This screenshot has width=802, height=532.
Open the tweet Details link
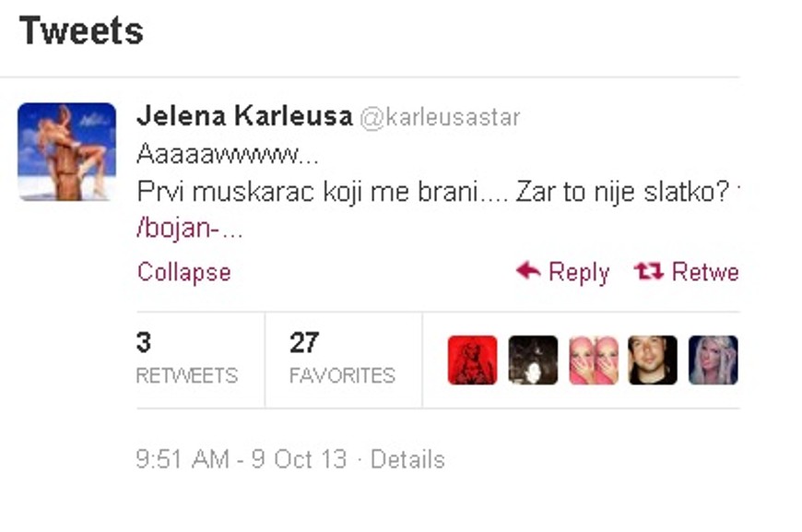407,459
